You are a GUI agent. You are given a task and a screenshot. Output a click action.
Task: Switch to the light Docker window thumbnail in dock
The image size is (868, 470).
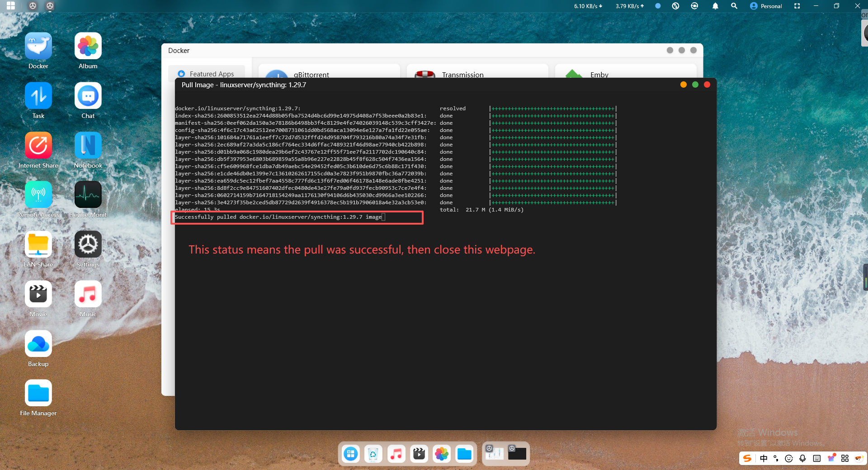495,453
